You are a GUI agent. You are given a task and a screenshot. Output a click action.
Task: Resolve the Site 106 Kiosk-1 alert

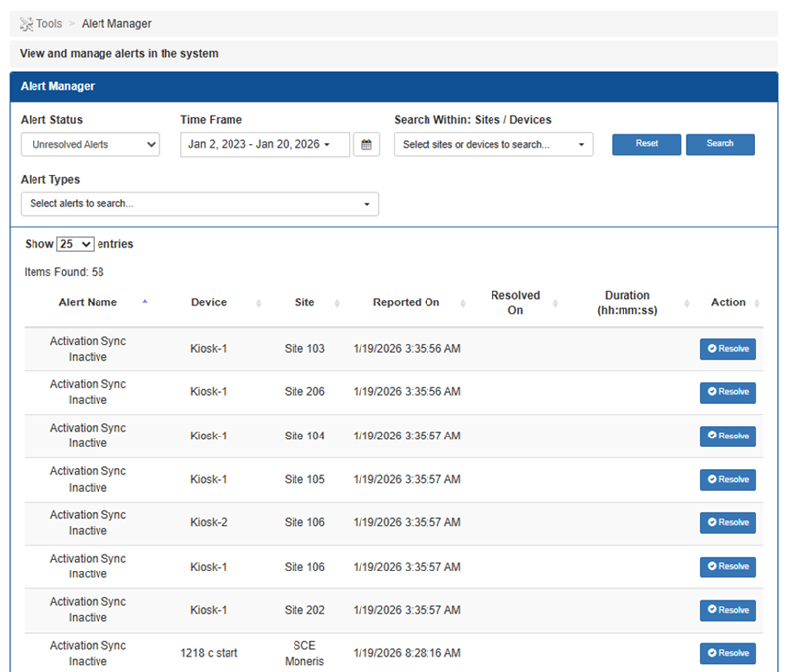point(728,567)
